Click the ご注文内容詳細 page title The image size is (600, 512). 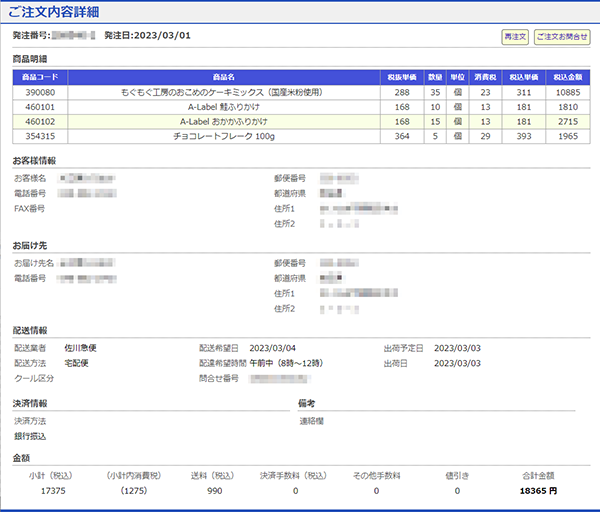click(x=53, y=9)
